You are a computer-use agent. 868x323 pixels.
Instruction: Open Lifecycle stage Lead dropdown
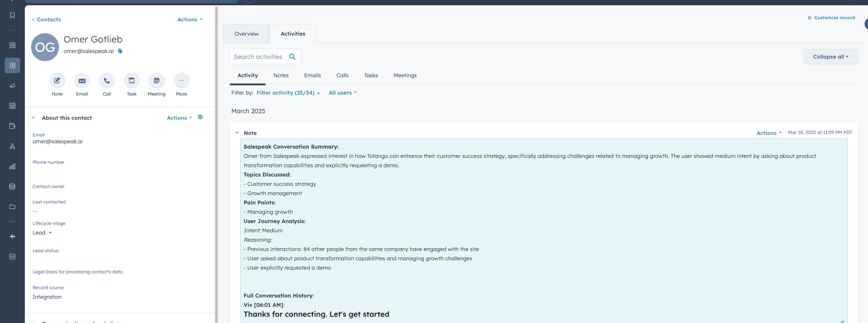tap(42, 232)
